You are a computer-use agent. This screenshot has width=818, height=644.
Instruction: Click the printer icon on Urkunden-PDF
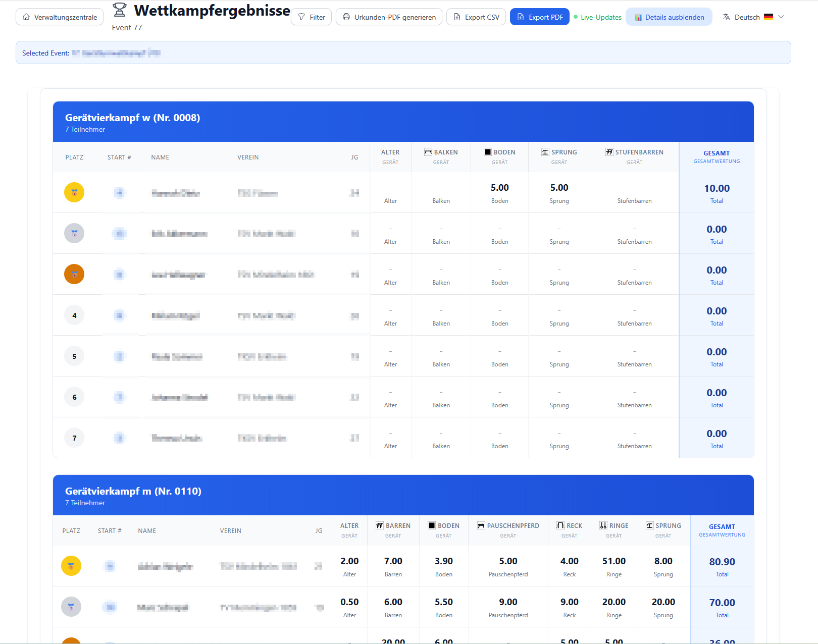[346, 17]
